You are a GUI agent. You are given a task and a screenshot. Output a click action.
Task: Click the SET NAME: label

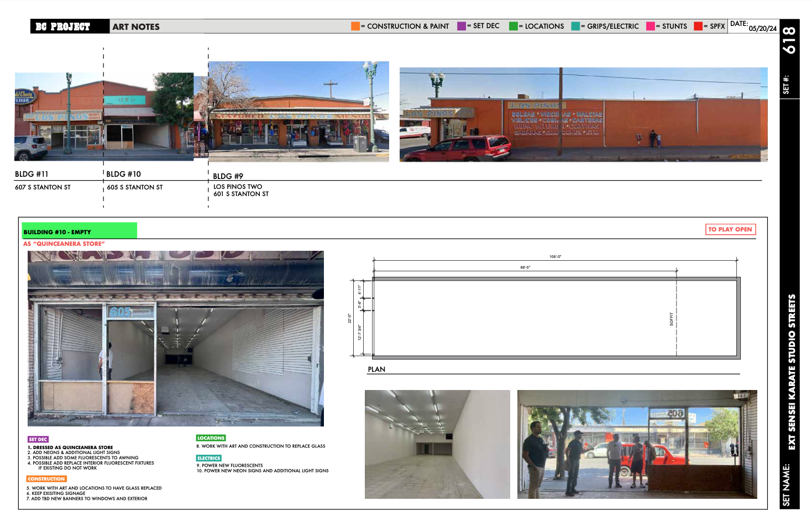click(x=787, y=485)
